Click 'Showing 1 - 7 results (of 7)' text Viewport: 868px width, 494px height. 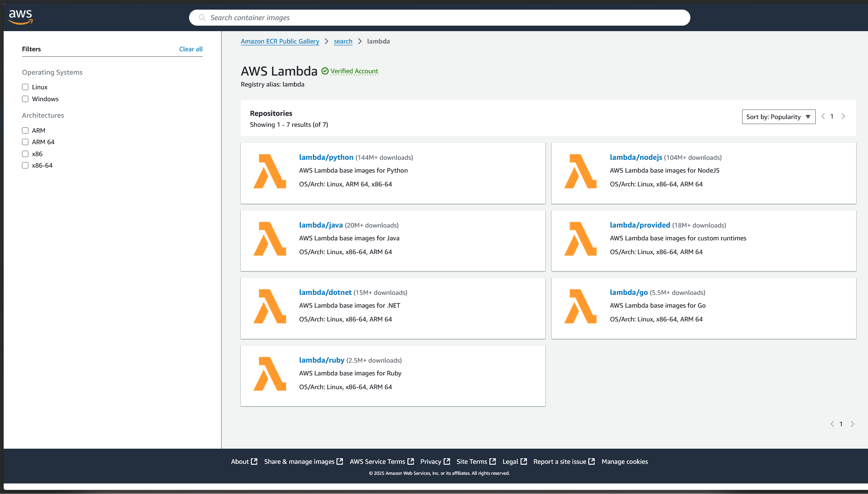click(289, 125)
